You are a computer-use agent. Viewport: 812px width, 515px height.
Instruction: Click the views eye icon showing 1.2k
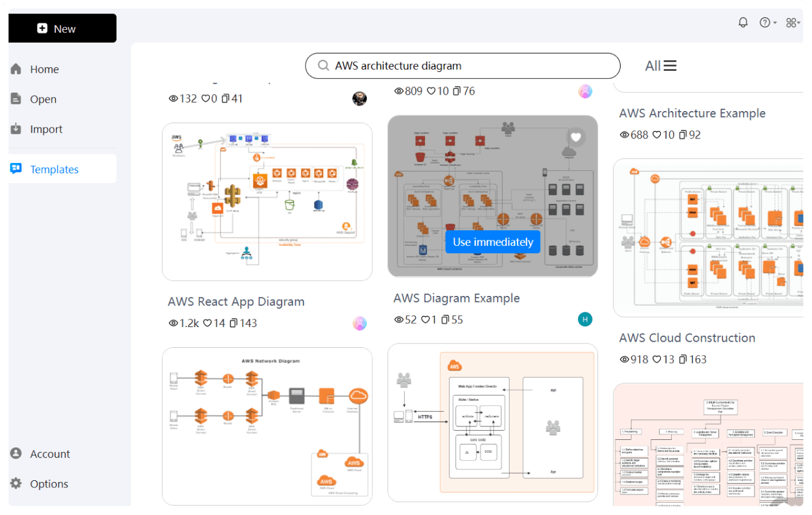(173, 323)
